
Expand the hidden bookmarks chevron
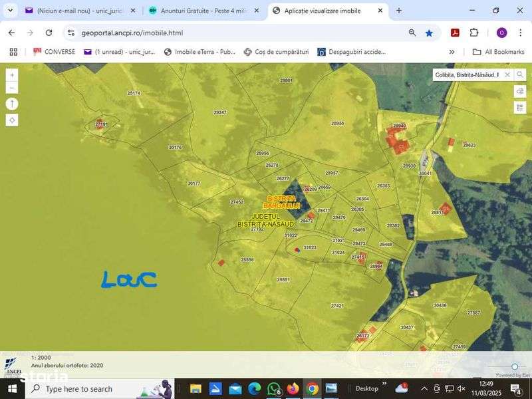452,52
